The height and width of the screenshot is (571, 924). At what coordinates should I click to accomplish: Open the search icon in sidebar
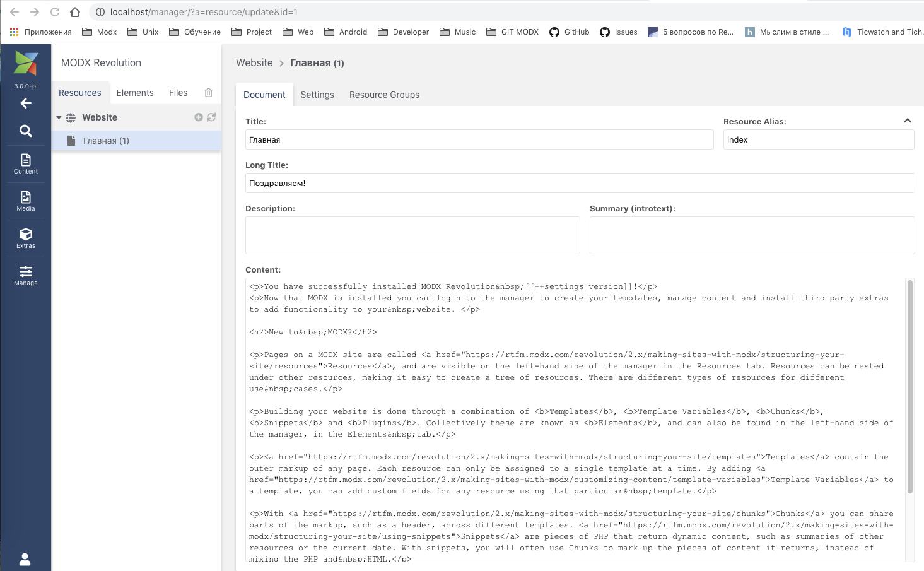[x=26, y=131]
